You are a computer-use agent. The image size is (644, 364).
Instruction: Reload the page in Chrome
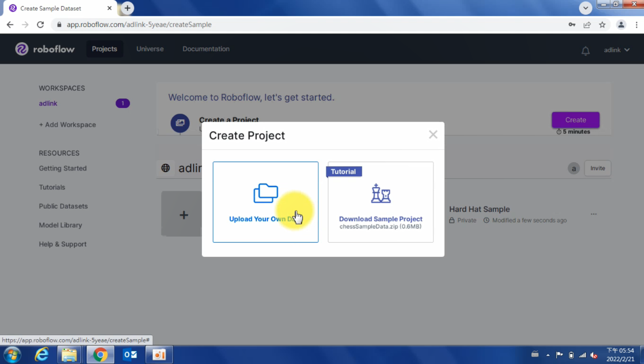(41, 24)
